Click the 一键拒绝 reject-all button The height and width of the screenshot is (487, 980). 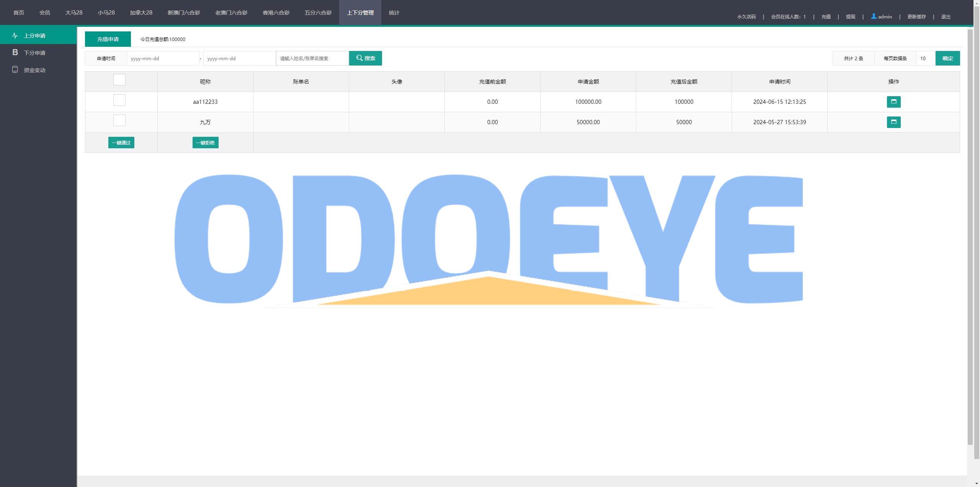[x=206, y=143]
